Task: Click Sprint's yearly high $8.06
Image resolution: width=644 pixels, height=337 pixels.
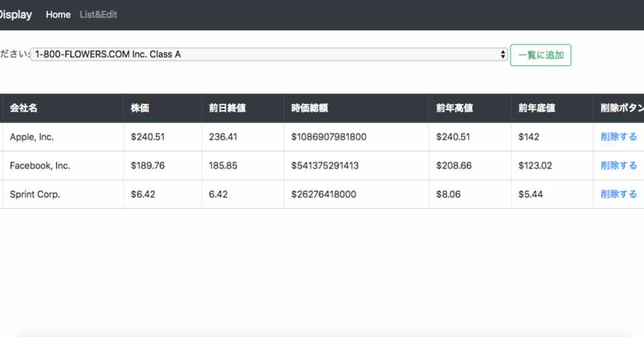Action: (x=449, y=194)
